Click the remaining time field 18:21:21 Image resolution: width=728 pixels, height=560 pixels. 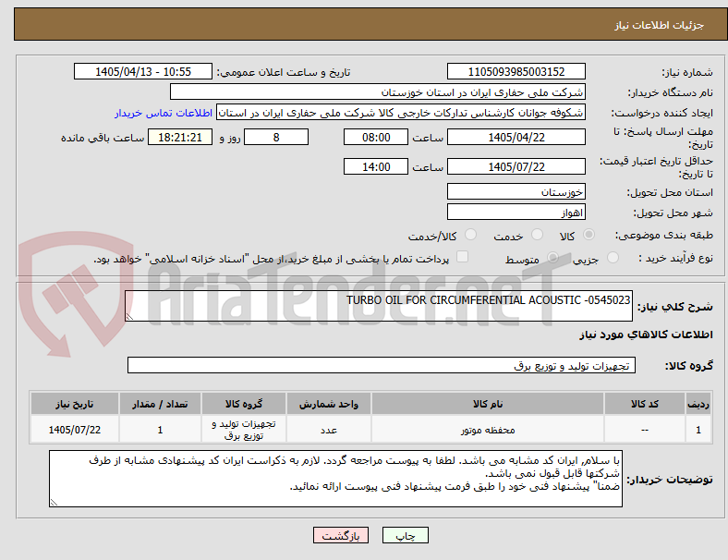[180, 137]
